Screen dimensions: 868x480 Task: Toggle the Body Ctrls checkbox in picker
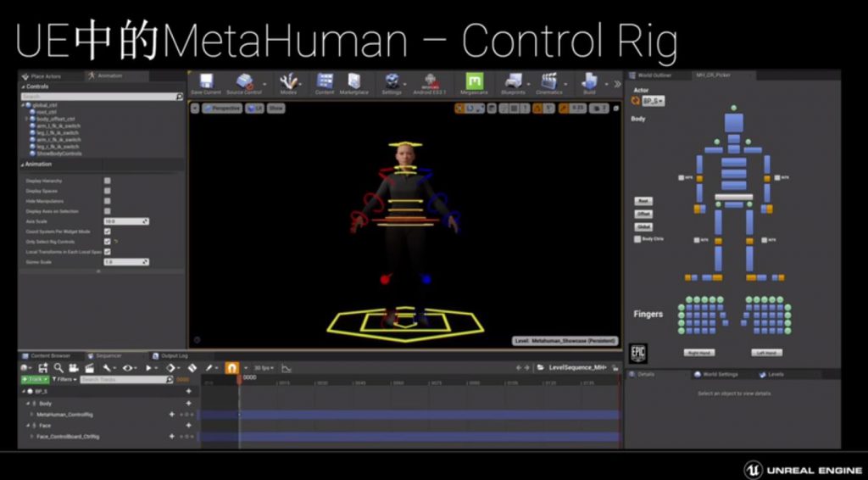[637, 239]
